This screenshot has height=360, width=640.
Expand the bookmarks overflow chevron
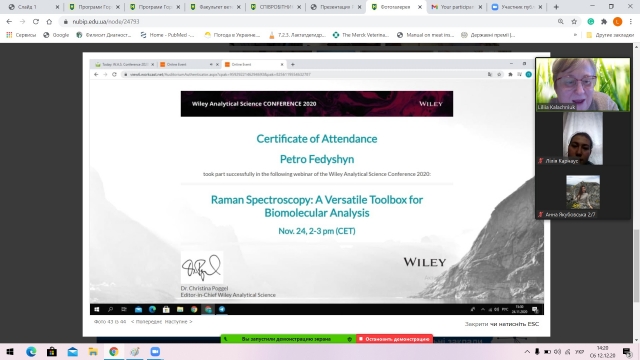click(x=576, y=35)
